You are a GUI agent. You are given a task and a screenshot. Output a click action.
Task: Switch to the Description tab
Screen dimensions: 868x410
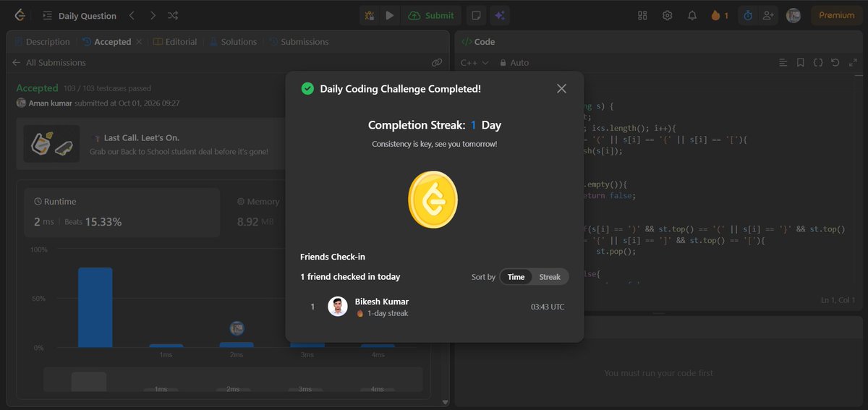[x=42, y=42]
